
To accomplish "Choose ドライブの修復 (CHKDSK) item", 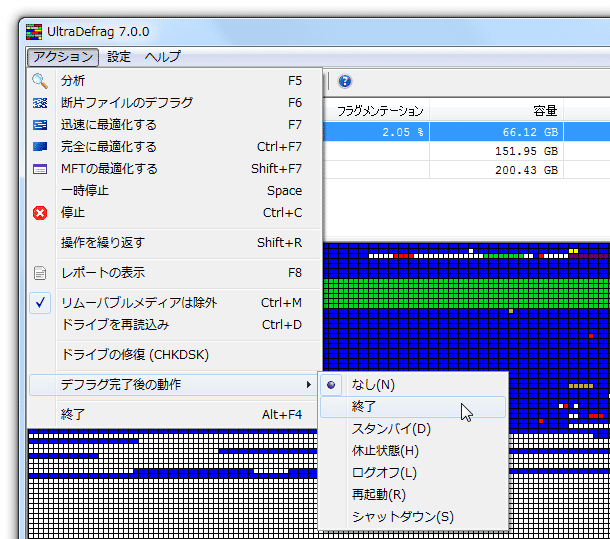I will coord(174,355).
